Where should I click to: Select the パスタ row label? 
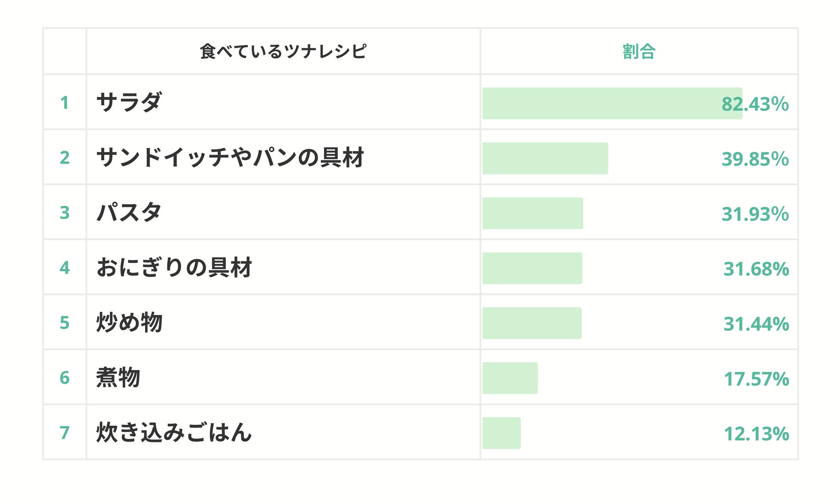pyautogui.click(x=129, y=212)
